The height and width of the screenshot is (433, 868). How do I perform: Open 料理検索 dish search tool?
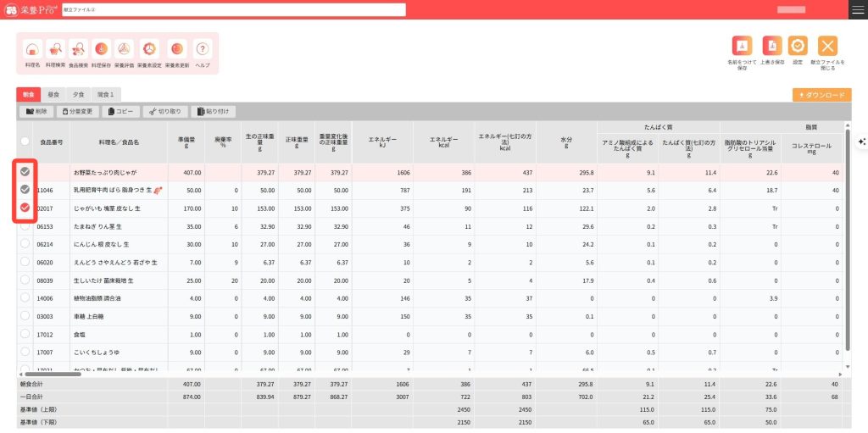point(55,50)
